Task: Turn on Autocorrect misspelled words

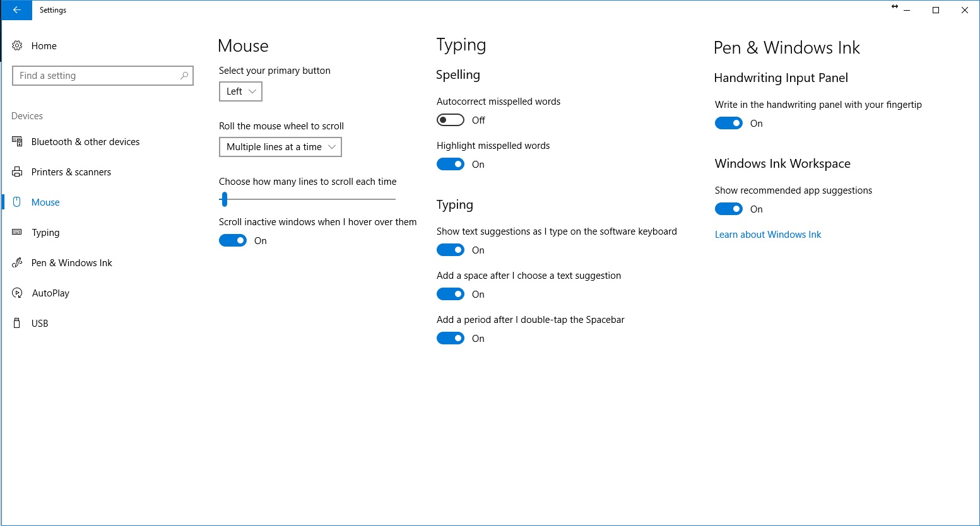Action: click(451, 120)
